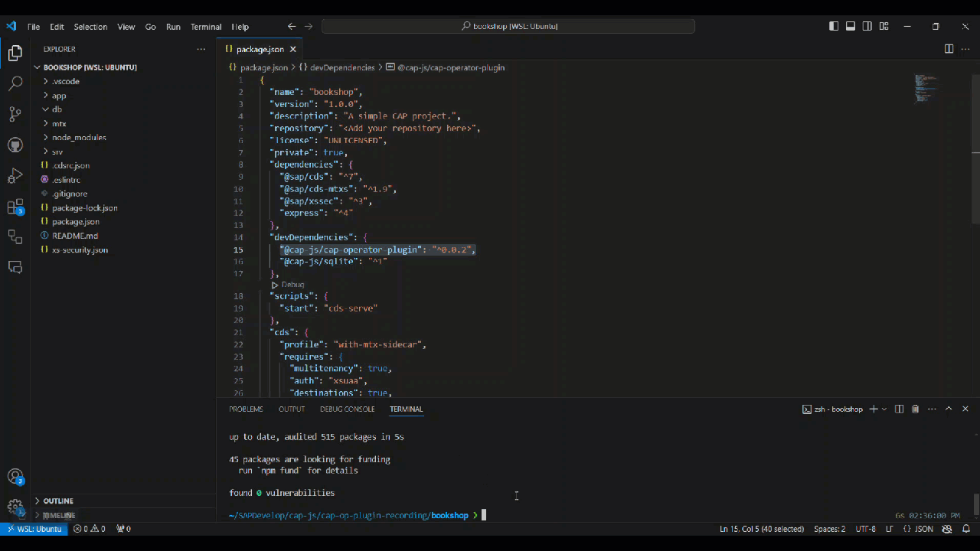Maximize the panel size with chevron up
Image resolution: width=980 pixels, height=551 pixels.
point(949,409)
